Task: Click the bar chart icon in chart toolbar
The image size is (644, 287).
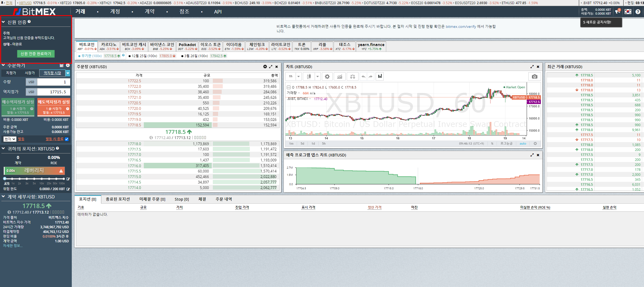Action: [380, 76]
